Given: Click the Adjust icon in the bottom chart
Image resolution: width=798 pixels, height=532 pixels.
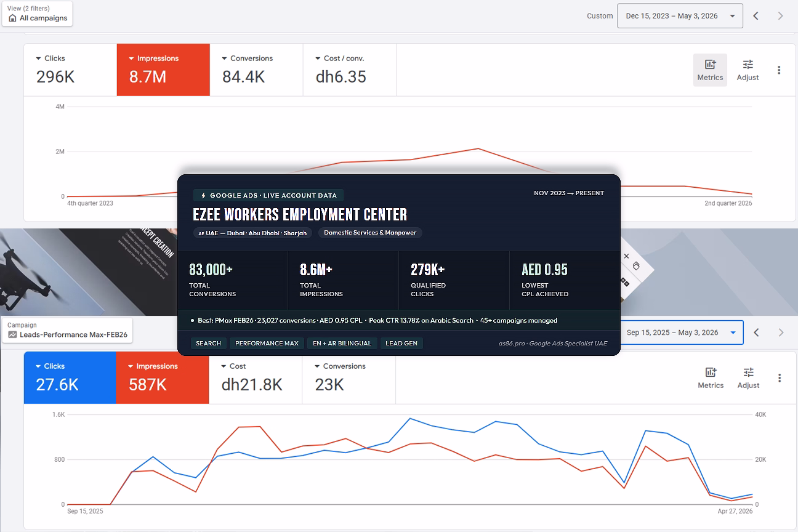Looking at the screenshot, I should pyautogui.click(x=748, y=377).
